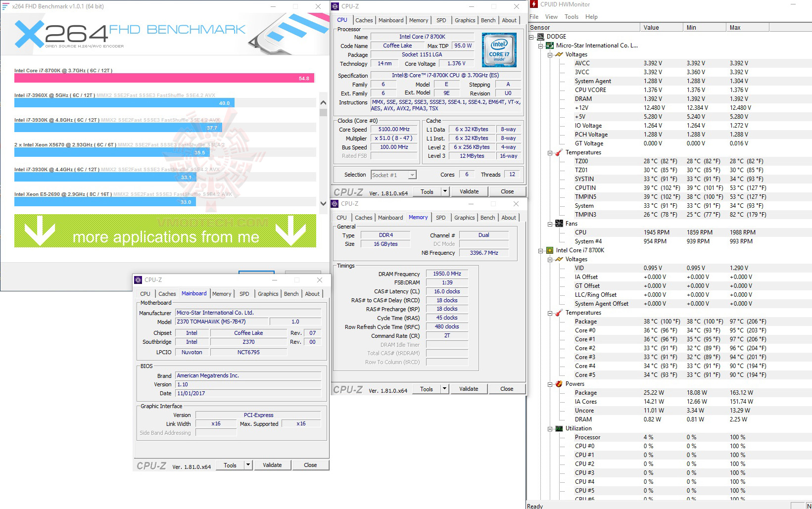Click the Intel Core i7 inside logo

pos(499,50)
